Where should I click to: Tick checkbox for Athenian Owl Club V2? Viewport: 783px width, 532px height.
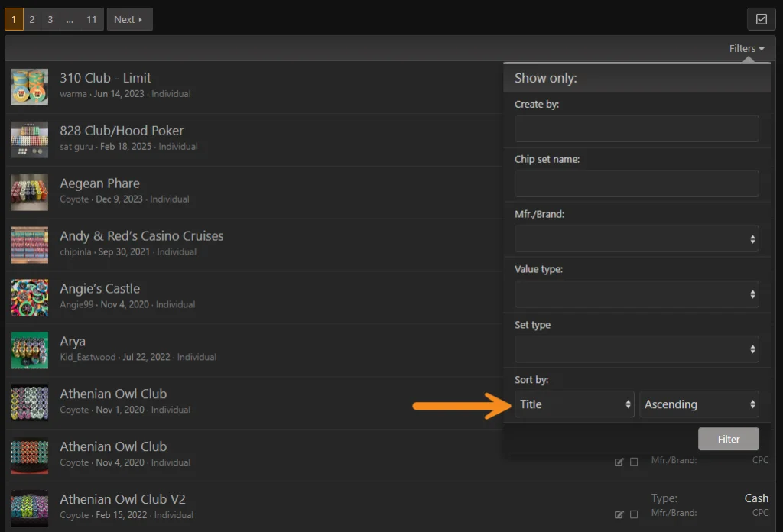pyautogui.click(x=634, y=514)
